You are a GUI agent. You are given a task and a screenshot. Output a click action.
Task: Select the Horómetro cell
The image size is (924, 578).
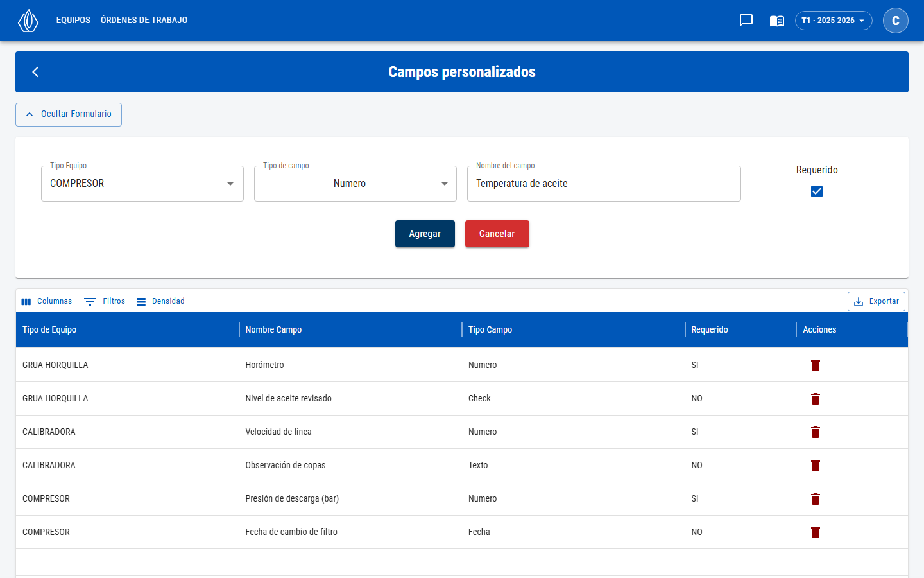[350, 365]
